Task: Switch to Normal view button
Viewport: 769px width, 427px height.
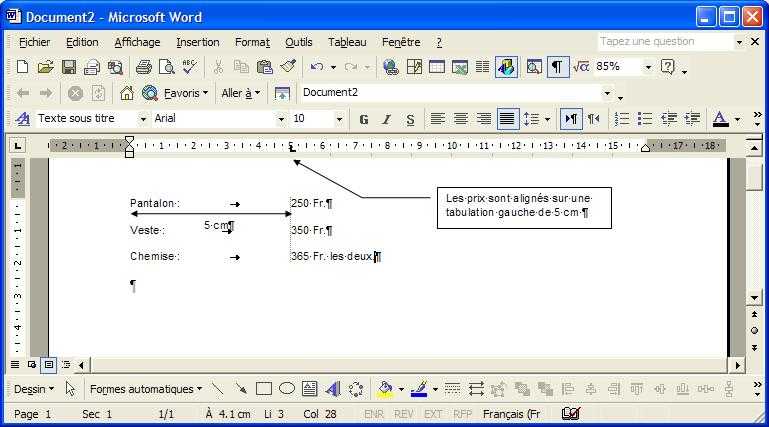Action: pos(15,365)
